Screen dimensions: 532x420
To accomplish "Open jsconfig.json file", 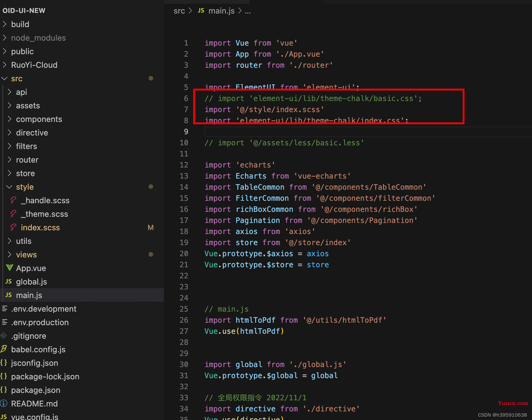I will (34, 363).
